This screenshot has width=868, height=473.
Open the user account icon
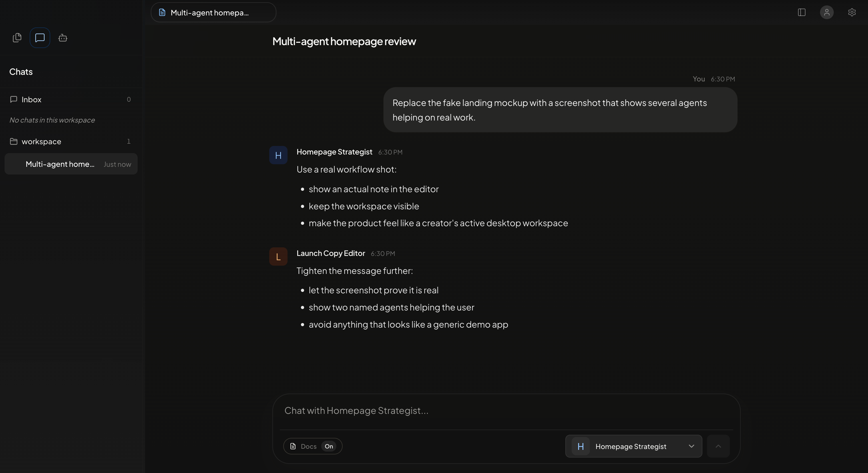point(827,13)
